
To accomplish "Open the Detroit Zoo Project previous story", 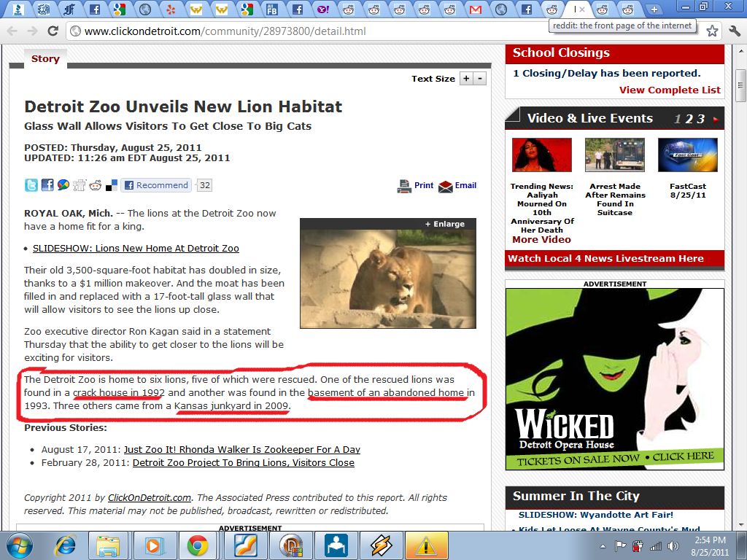I will pos(244,463).
